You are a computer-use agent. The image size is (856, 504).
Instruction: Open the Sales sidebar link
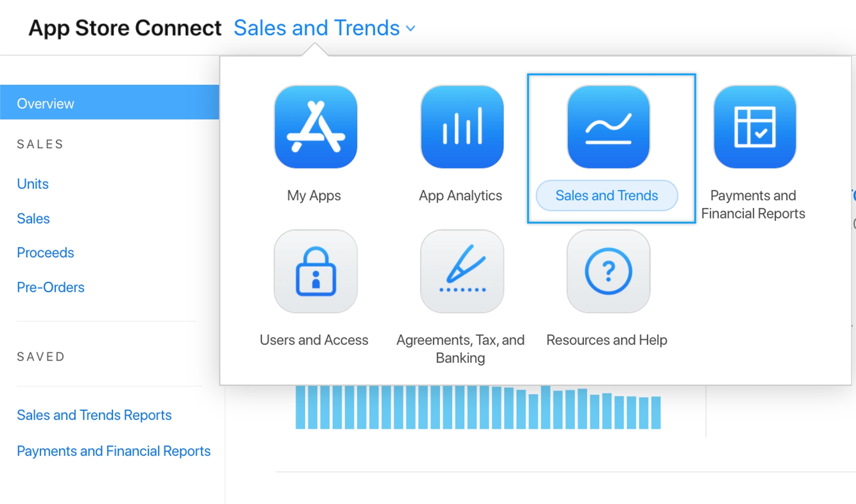tap(33, 218)
